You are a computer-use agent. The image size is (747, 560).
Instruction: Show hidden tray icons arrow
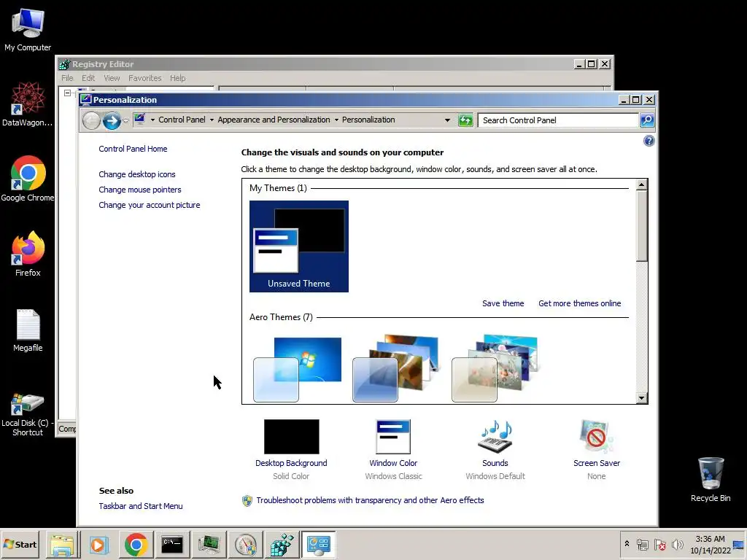pos(627,544)
